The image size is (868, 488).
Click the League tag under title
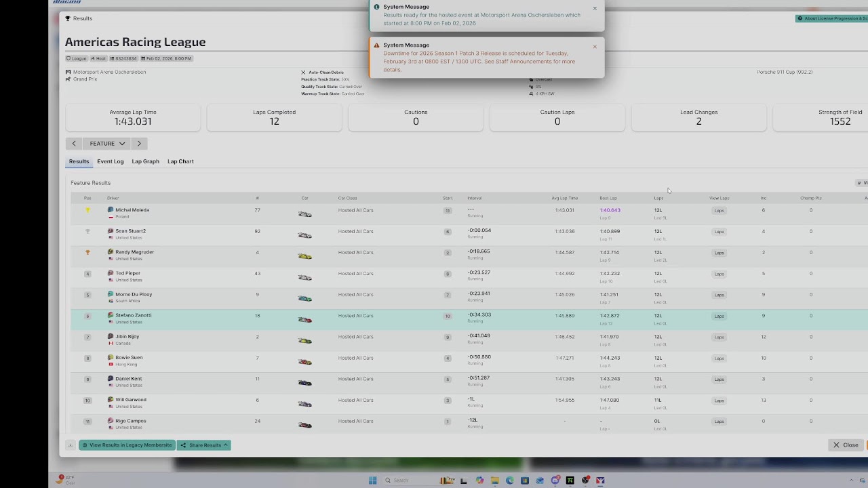(77, 58)
